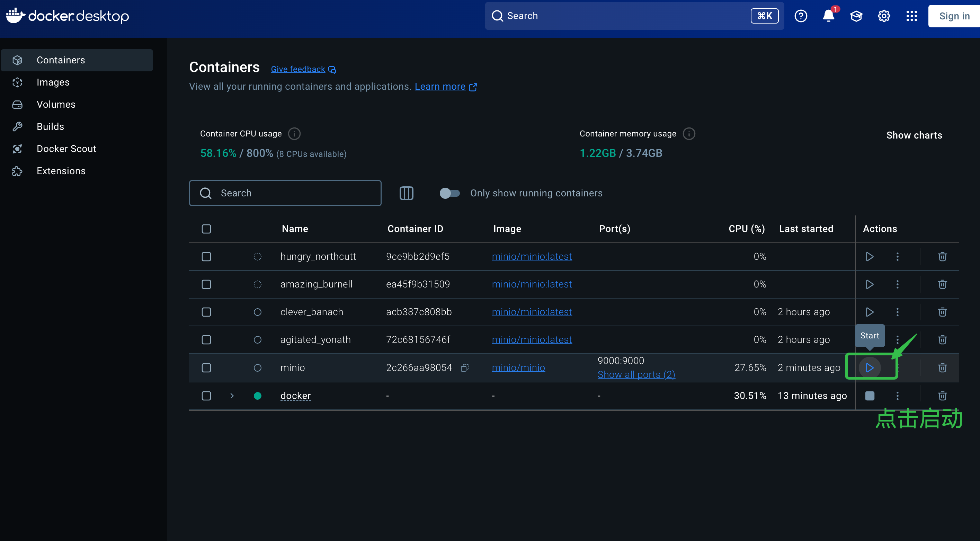
Task: Open Docker Desktop settings gear
Action: click(x=883, y=16)
